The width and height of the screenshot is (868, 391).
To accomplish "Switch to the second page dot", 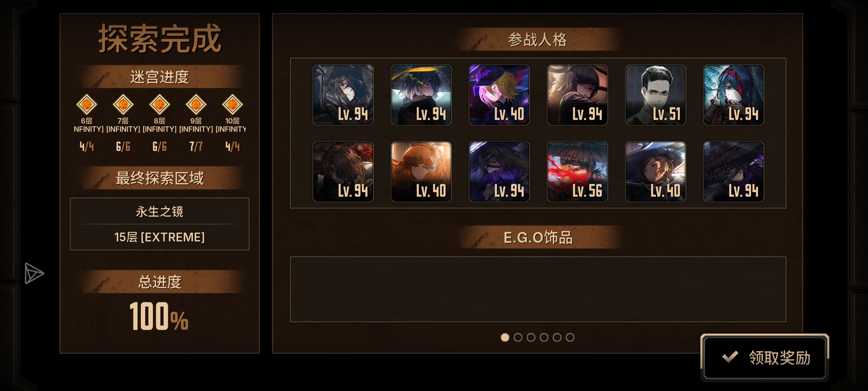I will click(x=518, y=337).
